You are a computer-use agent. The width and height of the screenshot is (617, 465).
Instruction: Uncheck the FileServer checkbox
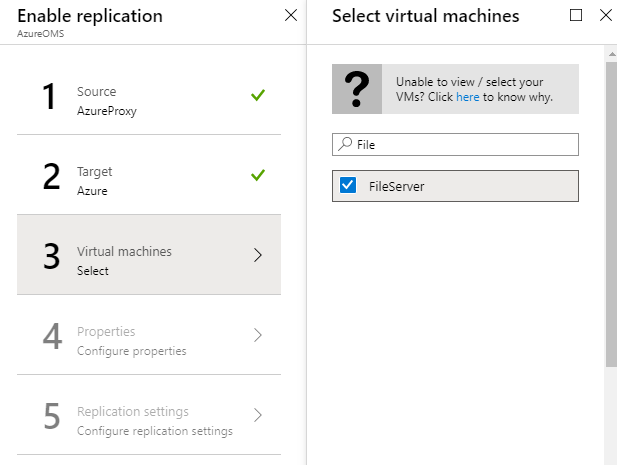coord(348,185)
